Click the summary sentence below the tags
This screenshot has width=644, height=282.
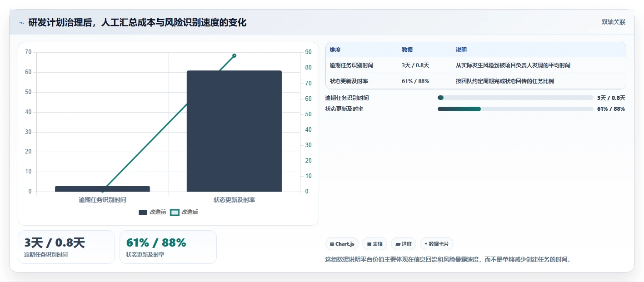[448, 260]
